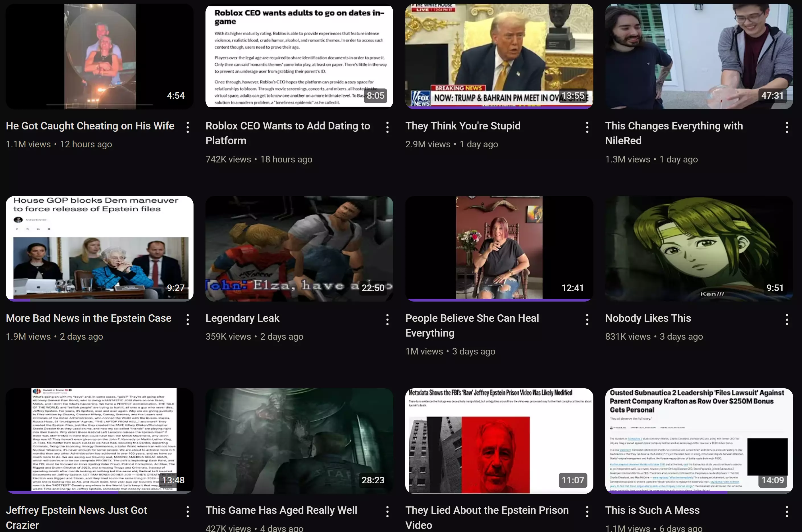This screenshot has width=802, height=532.
Task: Click title 'More Bad News in the Epstein Case'
Action: click(x=89, y=318)
